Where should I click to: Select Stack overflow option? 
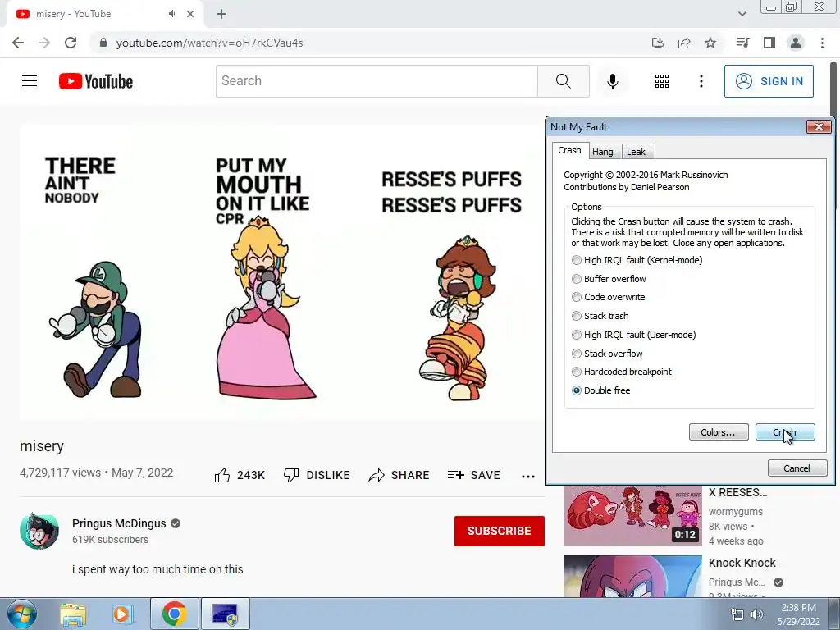[x=607, y=354]
